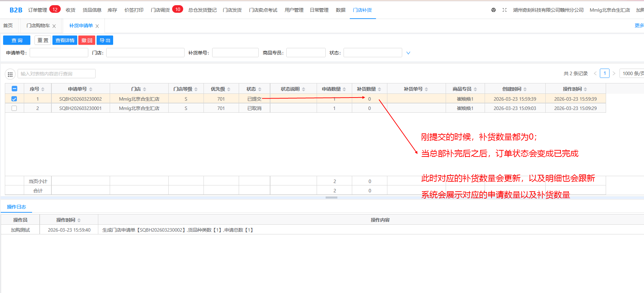Click the red 撤回 button

point(87,40)
